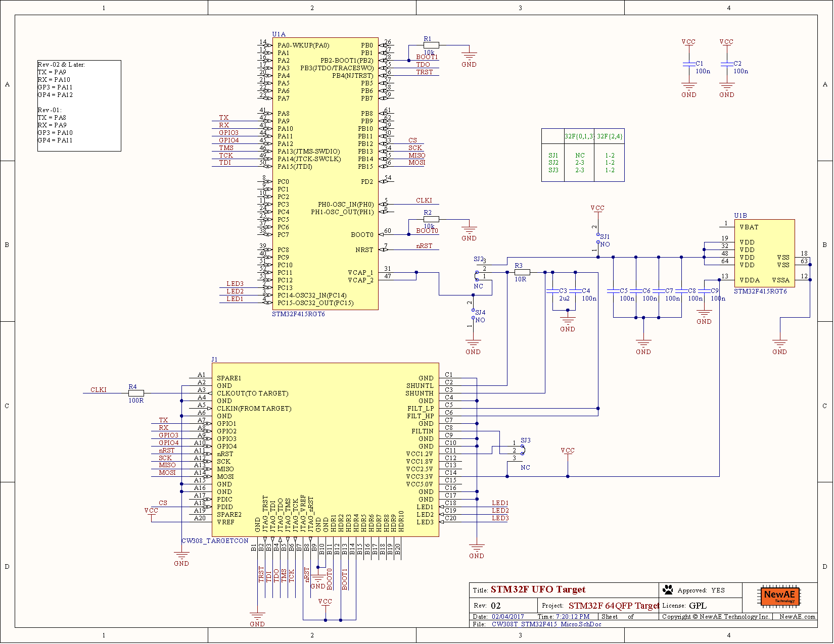This screenshot has height=644, width=834.
Task: Click the VSSA pin on U1B
Action: 780,280
